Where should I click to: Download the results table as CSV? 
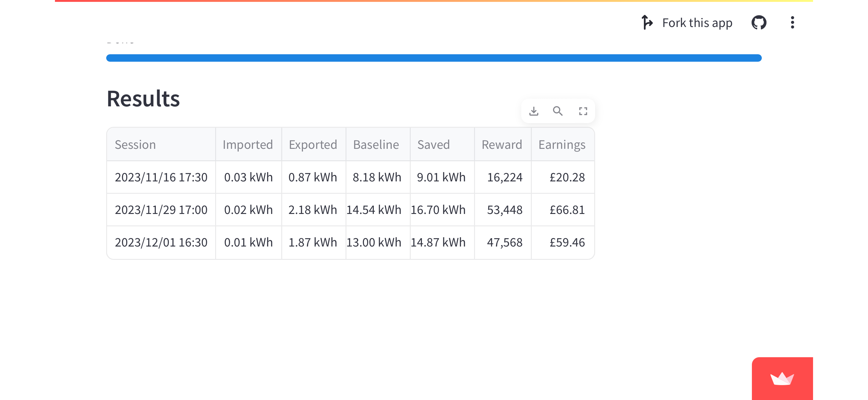pos(534,111)
